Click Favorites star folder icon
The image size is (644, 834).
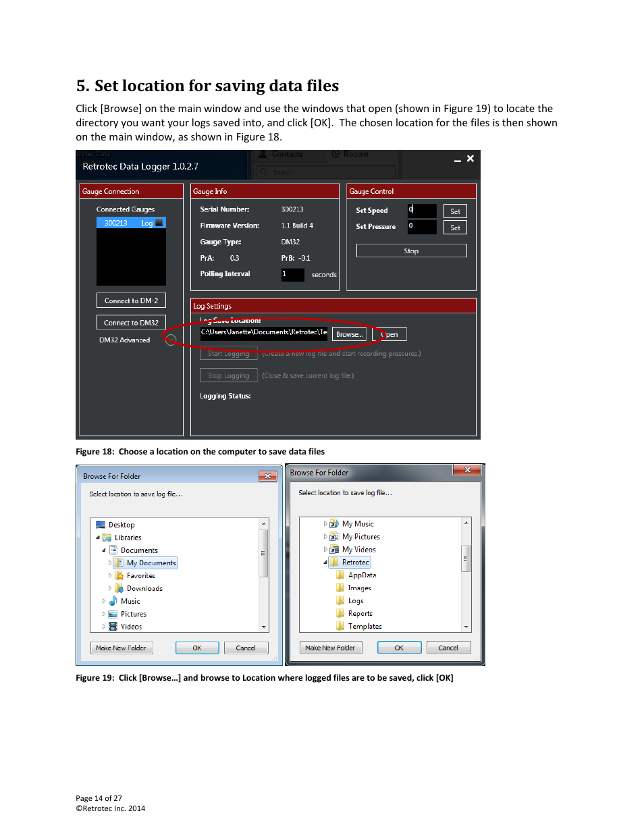(119, 575)
